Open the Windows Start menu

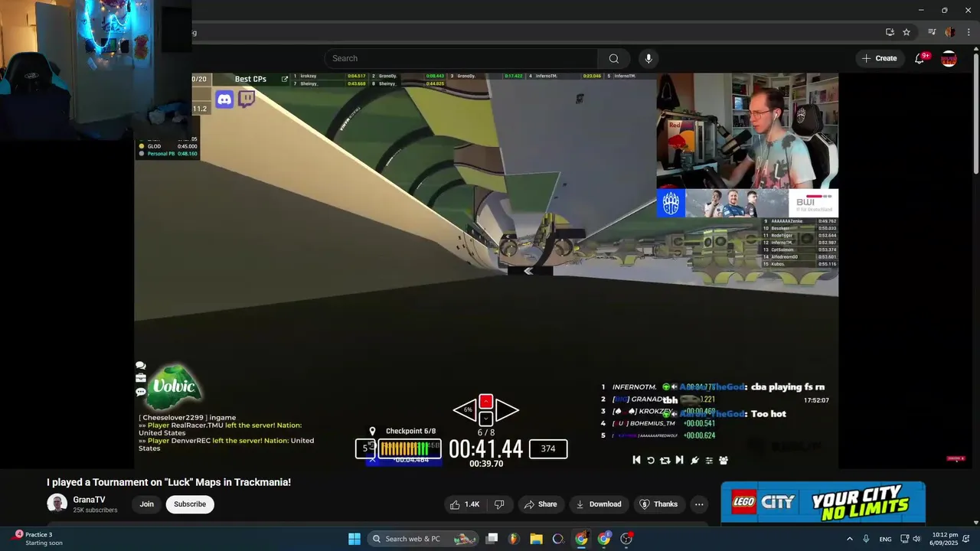[354, 539]
